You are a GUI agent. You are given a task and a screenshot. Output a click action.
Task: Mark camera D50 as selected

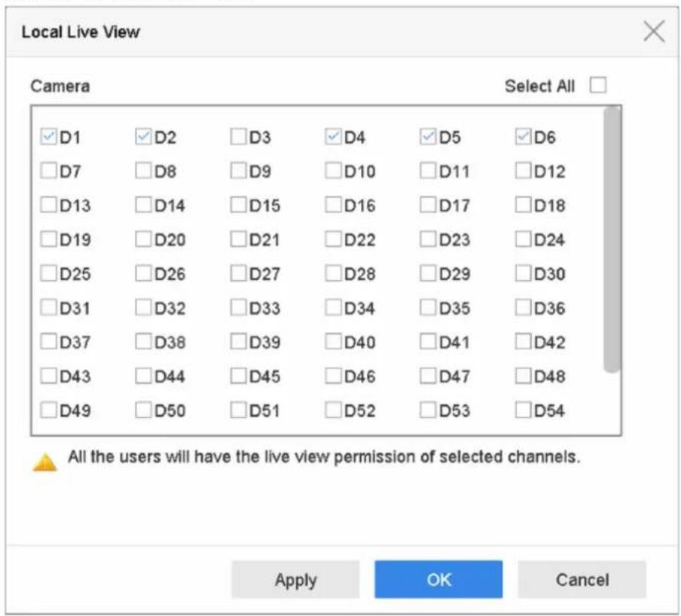coord(143,410)
